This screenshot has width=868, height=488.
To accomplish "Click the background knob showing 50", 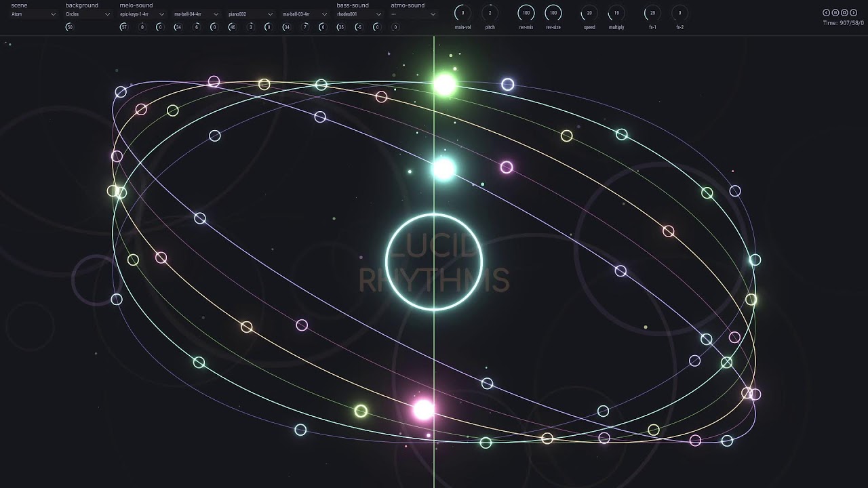I will [x=70, y=27].
